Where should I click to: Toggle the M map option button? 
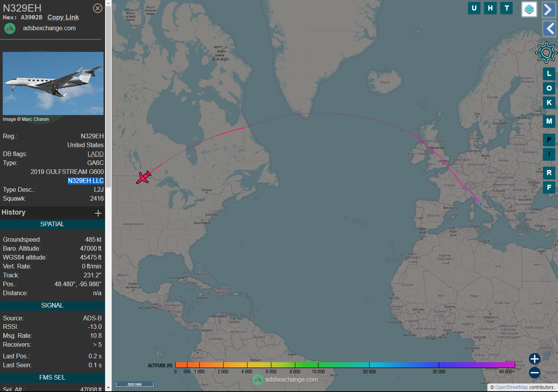549,121
